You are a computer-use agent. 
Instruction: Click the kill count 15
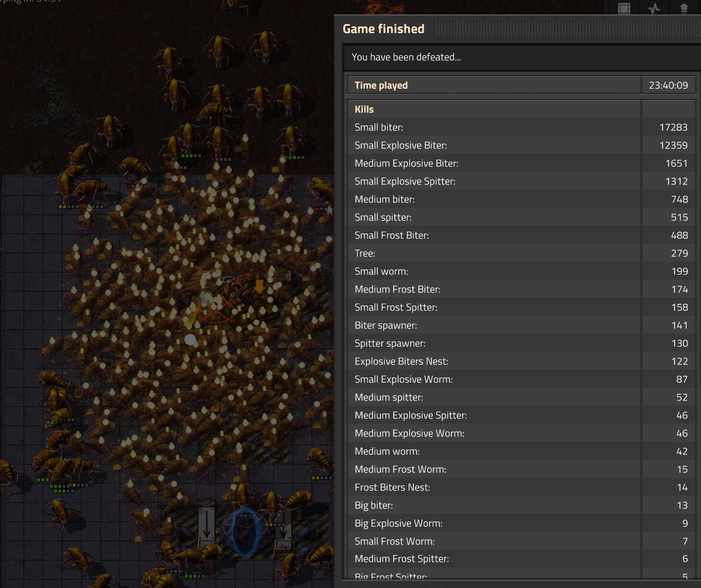pyautogui.click(x=682, y=469)
